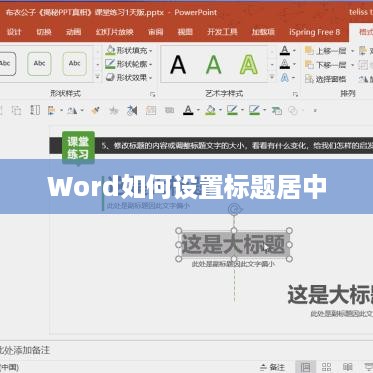Click the 上移一层 bring forward button
The width and height of the screenshot is (373, 373).
[326, 51]
